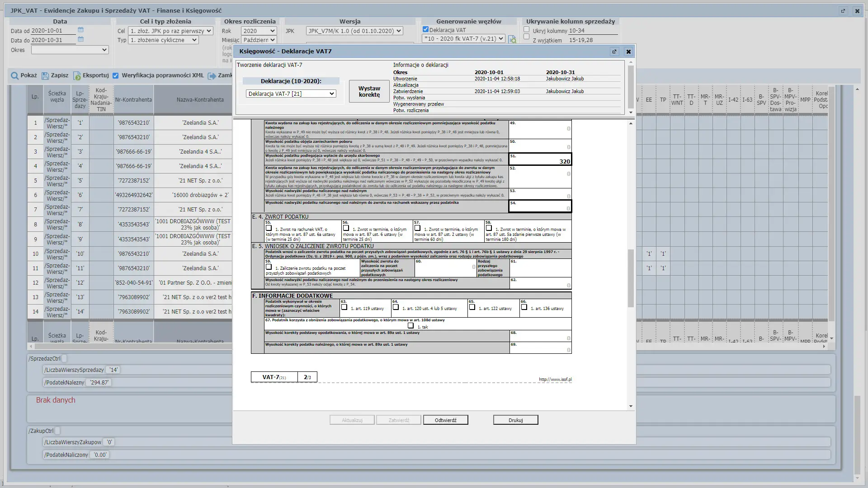Open calendar picker for Data do

(80, 39)
